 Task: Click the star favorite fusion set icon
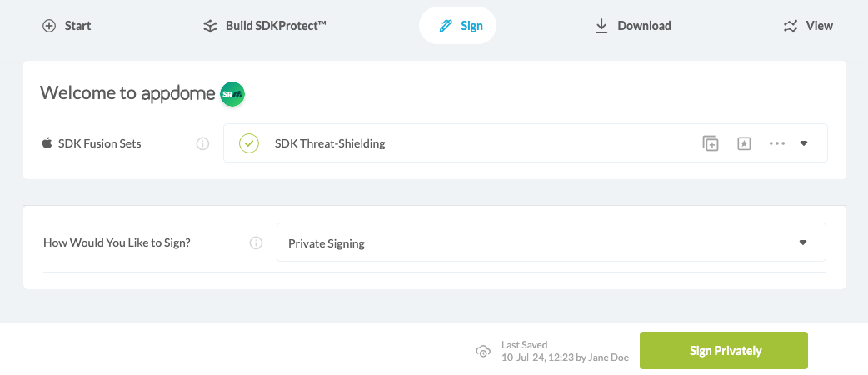tap(744, 143)
